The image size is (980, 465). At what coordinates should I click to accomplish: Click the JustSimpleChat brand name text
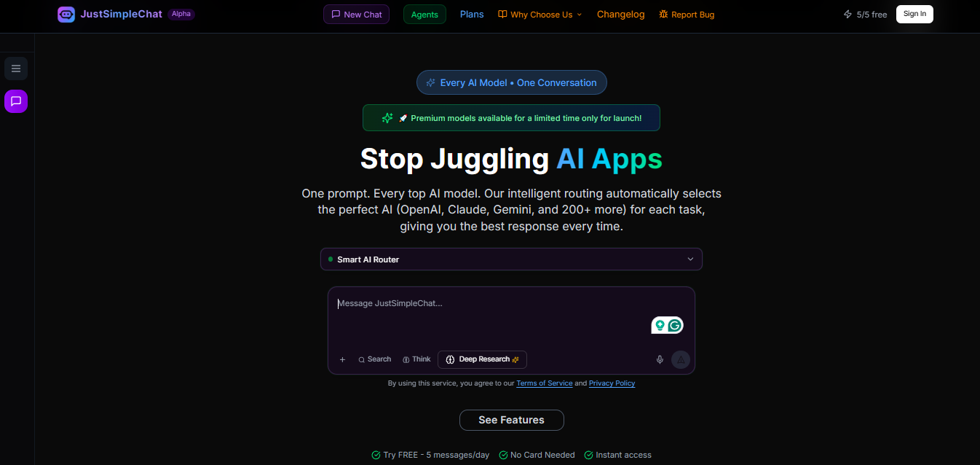coord(122,14)
